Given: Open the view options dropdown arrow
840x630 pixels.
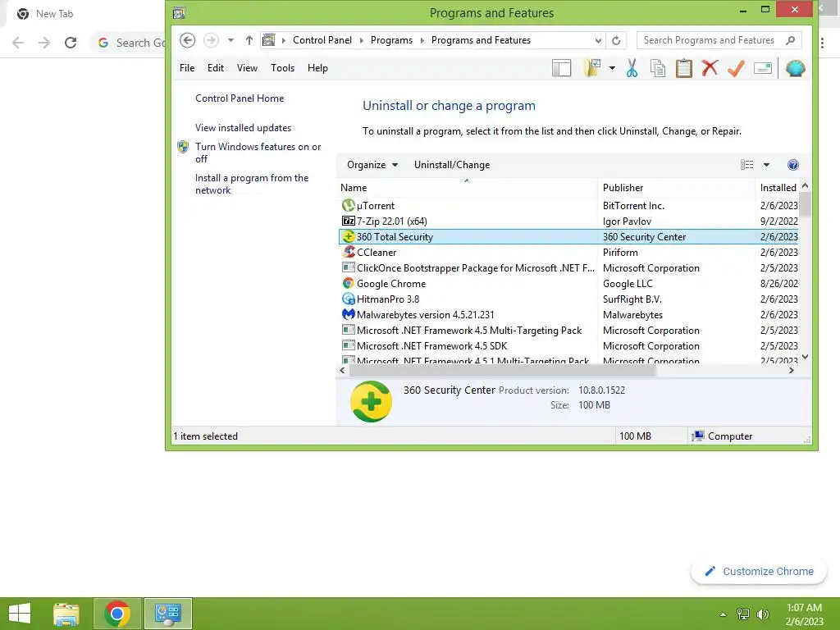Looking at the screenshot, I should pyautogui.click(x=766, y=165).
